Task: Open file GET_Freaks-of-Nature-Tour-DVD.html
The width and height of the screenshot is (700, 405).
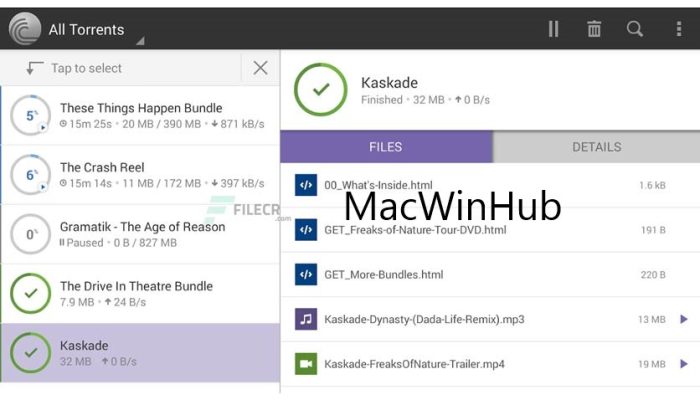Action: coord(490,230)
